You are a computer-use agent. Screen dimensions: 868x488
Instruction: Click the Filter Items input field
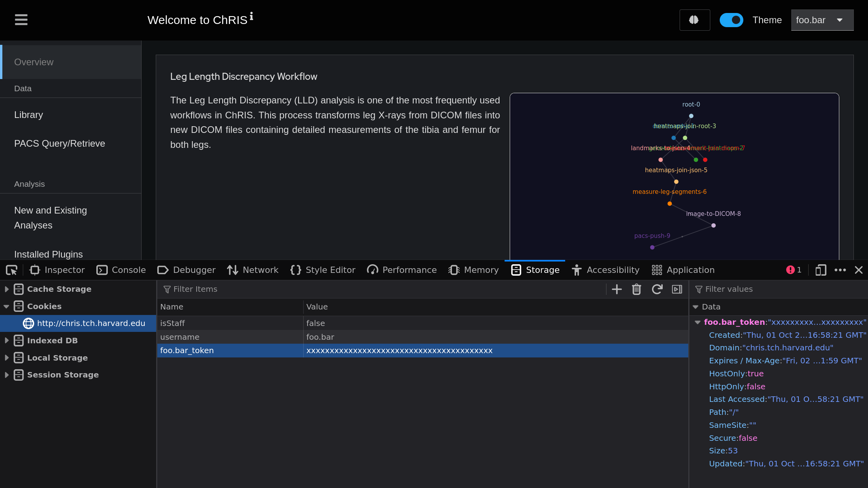coord(381,289)
